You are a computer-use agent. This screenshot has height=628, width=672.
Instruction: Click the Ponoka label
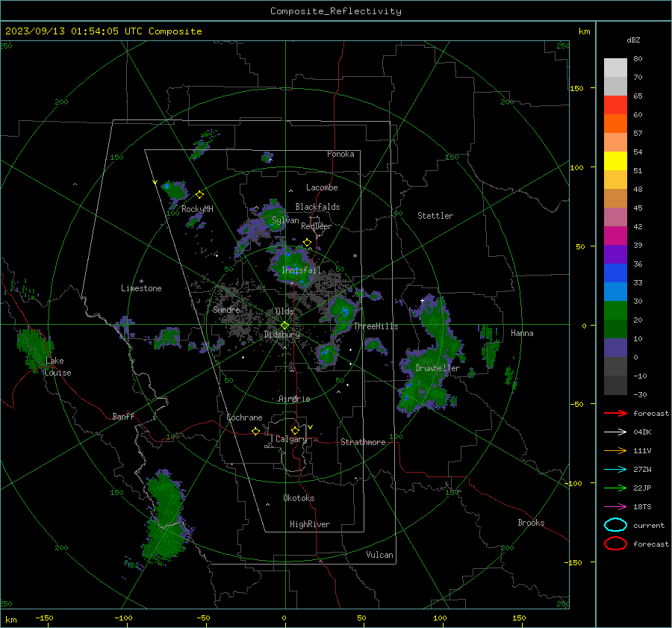(340, 154)
